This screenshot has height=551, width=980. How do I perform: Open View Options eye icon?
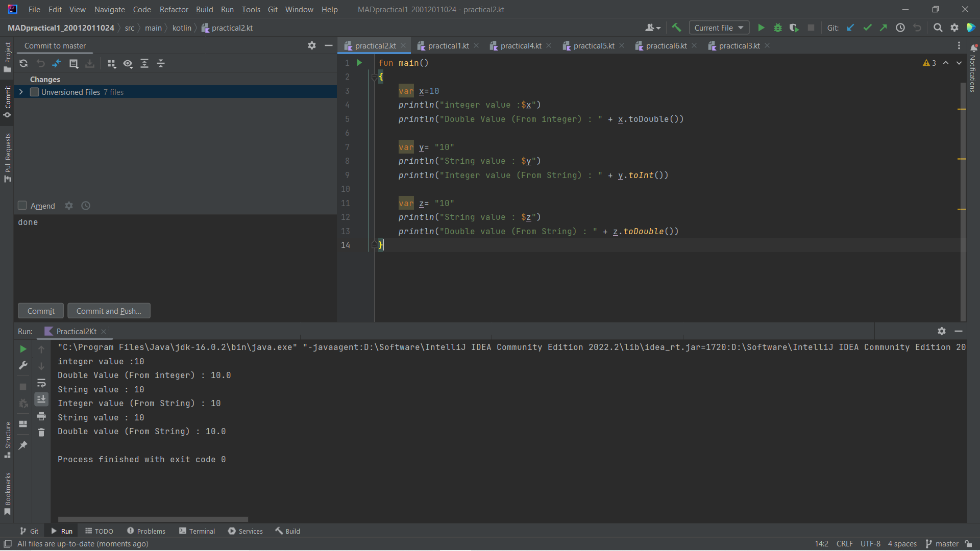(x=128, y=63)
